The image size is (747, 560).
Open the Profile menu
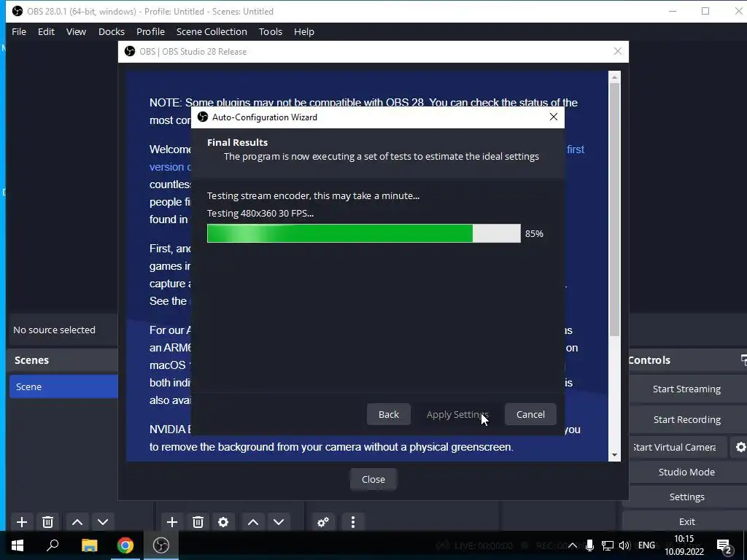[x=150, y=31]
